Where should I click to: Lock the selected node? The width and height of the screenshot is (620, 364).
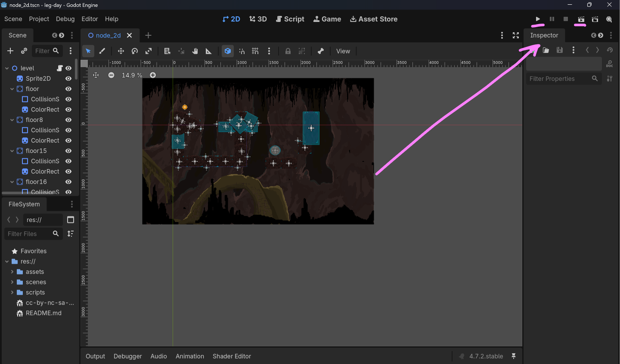click(288, 51)
